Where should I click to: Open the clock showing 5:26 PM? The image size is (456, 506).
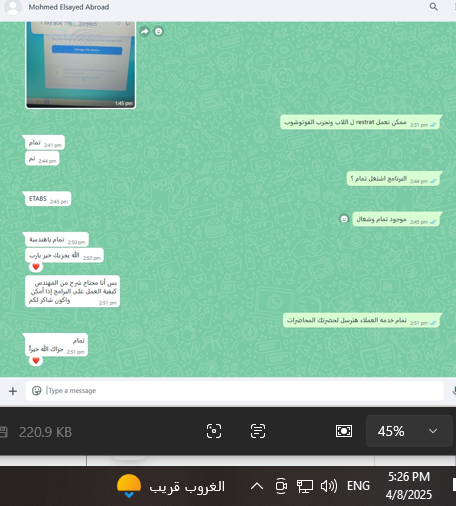click(409, 486)
